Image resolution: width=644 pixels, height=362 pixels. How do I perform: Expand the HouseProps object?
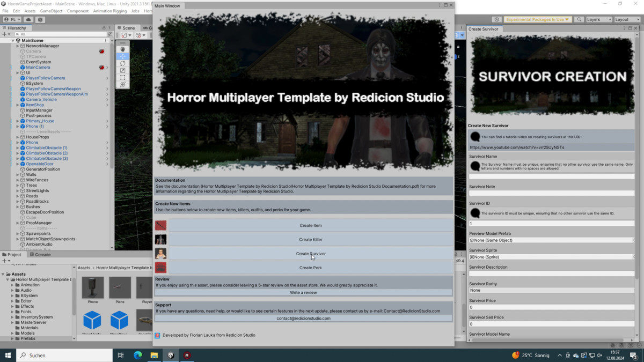coord(18,137)
